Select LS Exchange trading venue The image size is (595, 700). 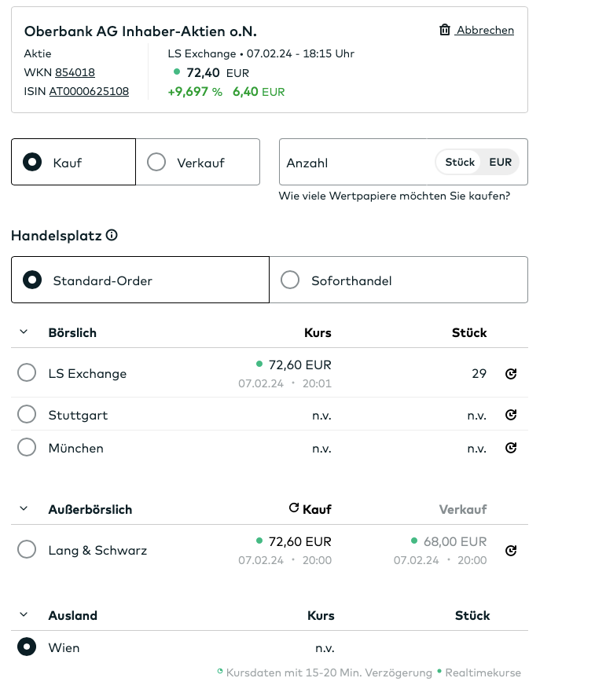[x=27, y=373]
